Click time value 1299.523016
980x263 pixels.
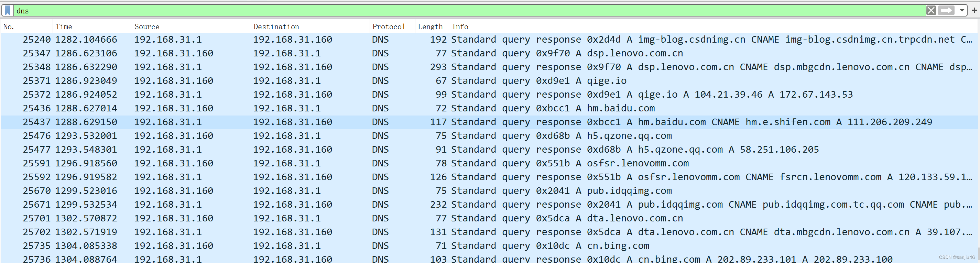[86, 191]
